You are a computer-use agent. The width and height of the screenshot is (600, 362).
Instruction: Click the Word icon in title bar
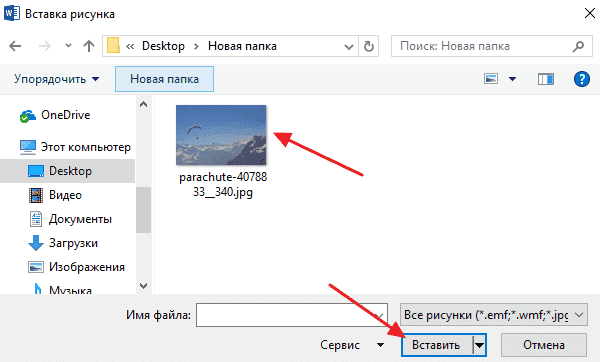11,13
